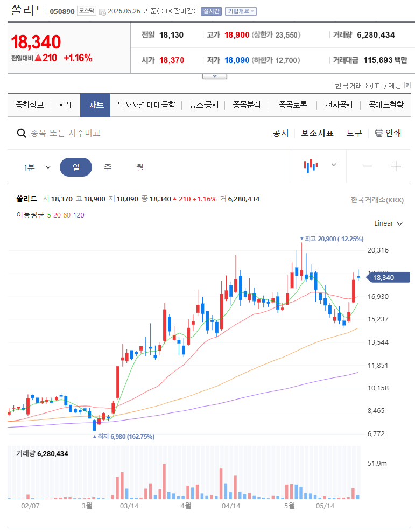The image size is (415, 532).
Task: Click the 실시간 button
Action: pos(211,11)
